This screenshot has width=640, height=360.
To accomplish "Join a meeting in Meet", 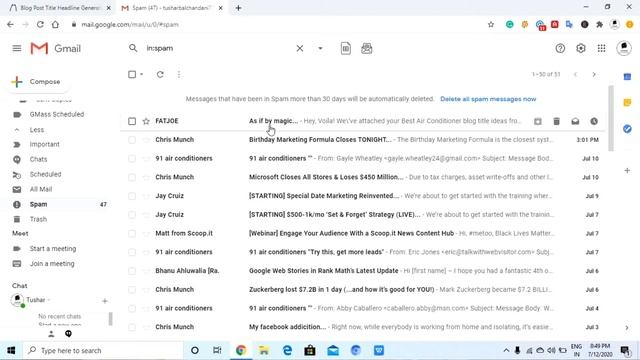I will click(x=52, y=264).
